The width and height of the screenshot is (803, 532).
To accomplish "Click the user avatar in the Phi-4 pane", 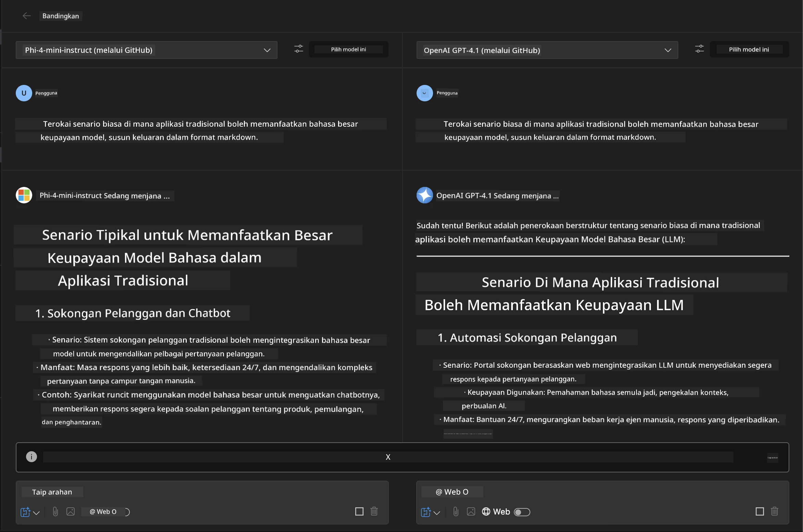I will pyautogui.click(x=24, y=93).
